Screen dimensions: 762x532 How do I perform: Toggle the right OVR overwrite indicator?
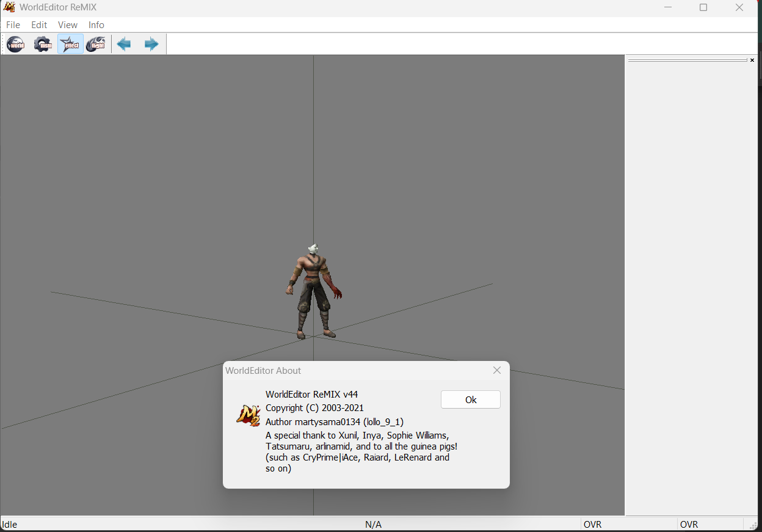click(x=689, y=524)
